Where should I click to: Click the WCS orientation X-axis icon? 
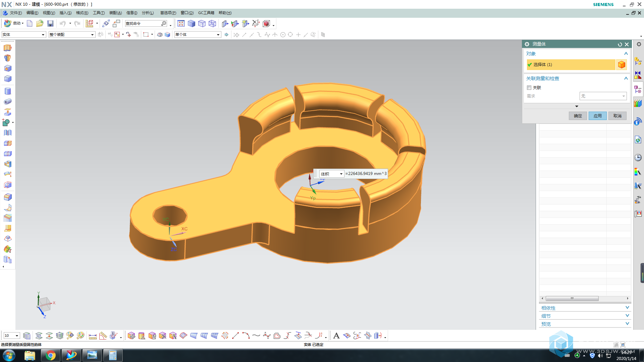pos(256,23)
